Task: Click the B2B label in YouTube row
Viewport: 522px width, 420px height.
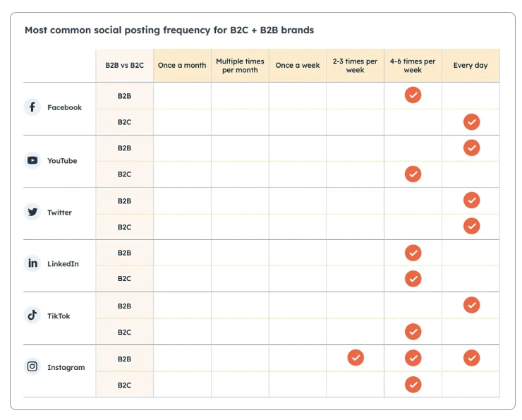Action: (x=125, y=148)
